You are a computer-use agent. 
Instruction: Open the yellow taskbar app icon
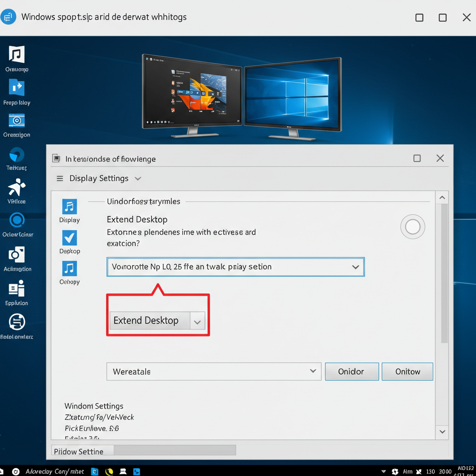[109, 471]
